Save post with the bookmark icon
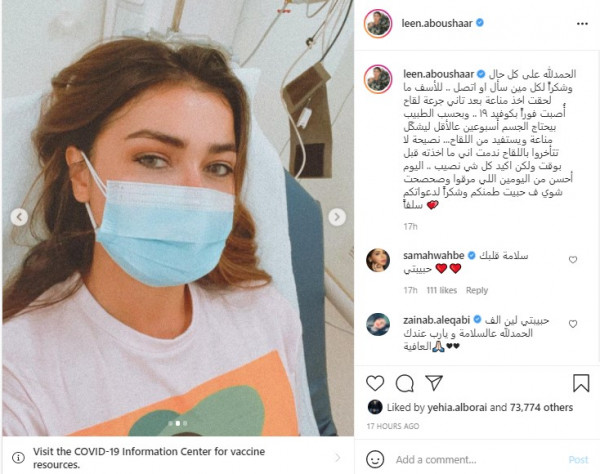 (581, 383)
